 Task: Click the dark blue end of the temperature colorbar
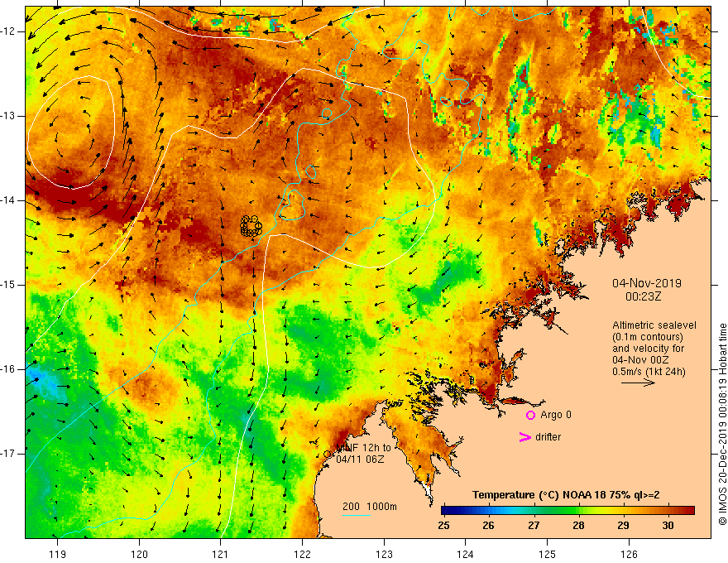pos(448,511)
